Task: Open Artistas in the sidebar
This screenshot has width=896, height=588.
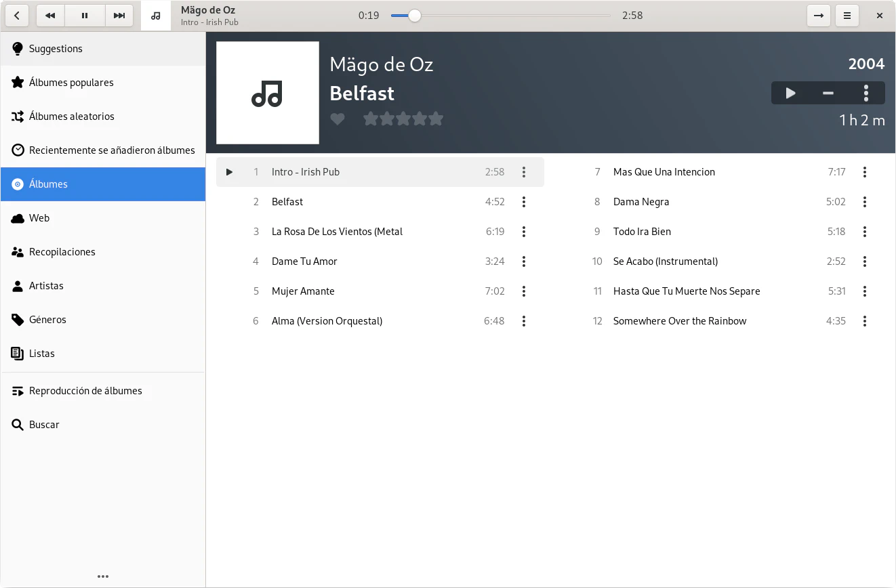Action: tap(46, 286)
